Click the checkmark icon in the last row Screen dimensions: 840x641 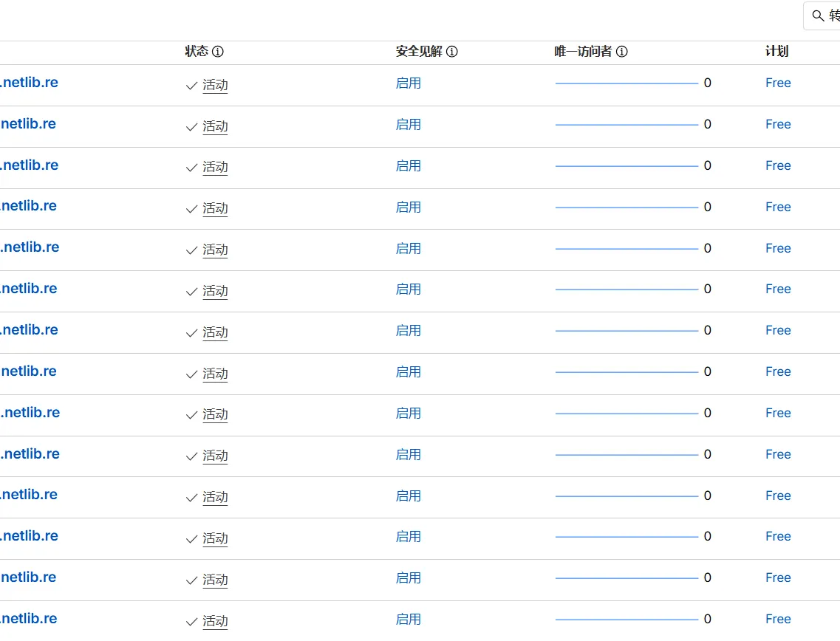tap(191, 622)
